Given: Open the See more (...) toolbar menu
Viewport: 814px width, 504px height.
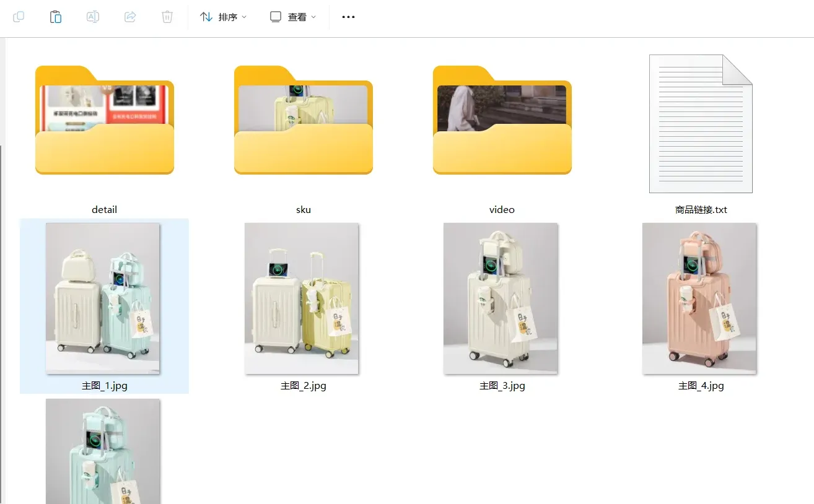Looking at the screenshot, I should pos(348,17).
